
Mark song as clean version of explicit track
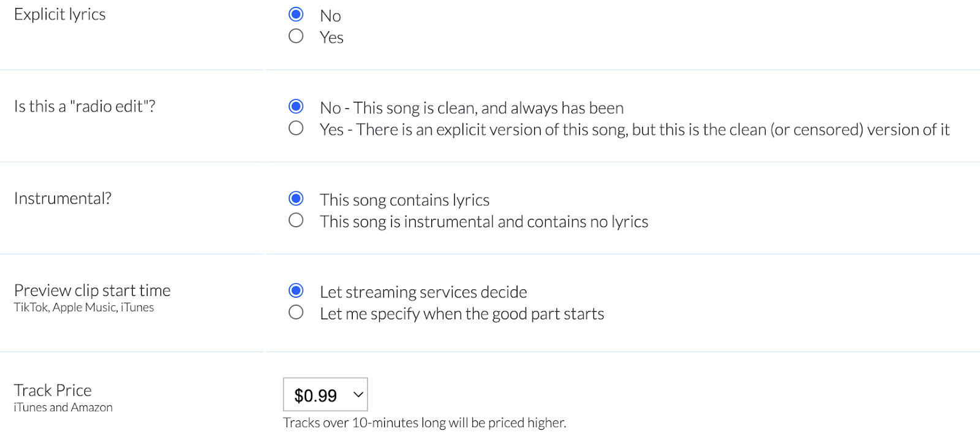tap(296, 128)
